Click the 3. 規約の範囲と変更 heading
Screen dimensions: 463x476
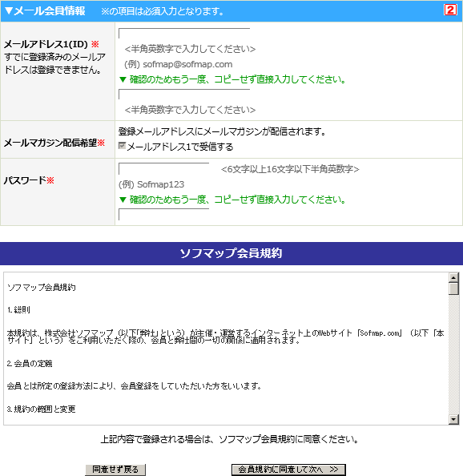pos(42,409)
